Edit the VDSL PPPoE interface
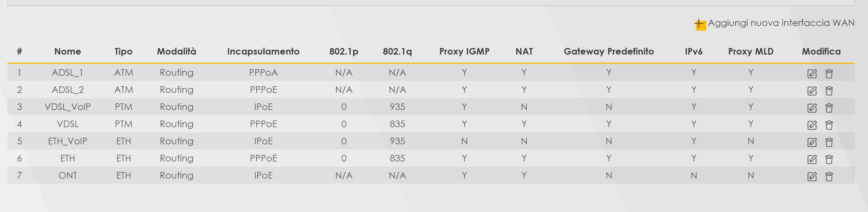 812,125
